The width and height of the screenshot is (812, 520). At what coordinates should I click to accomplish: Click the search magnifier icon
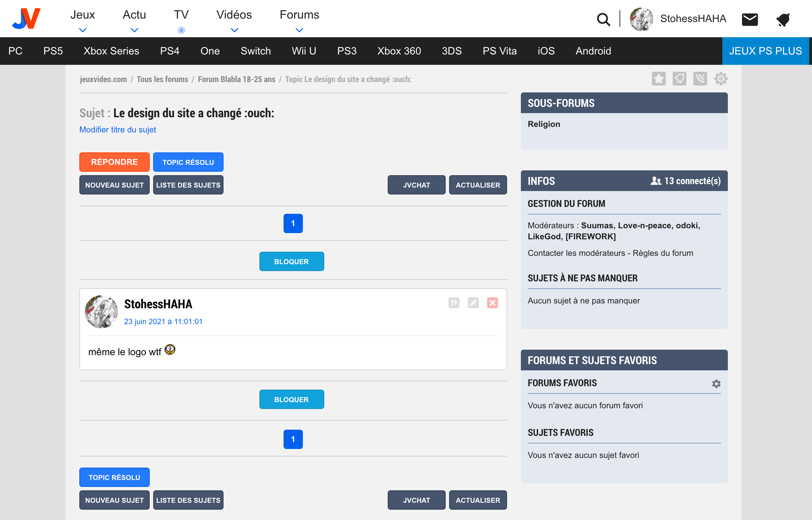[x=603, y=19]
